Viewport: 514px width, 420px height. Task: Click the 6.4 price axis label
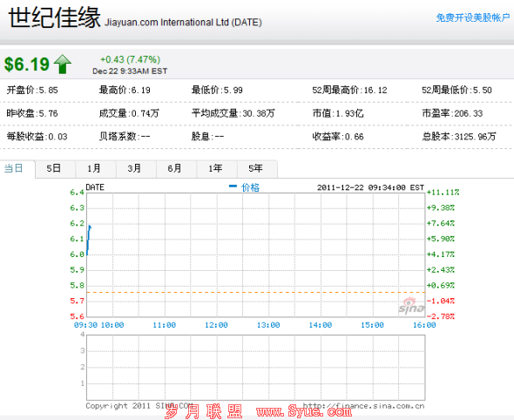[x=77, y=192]
